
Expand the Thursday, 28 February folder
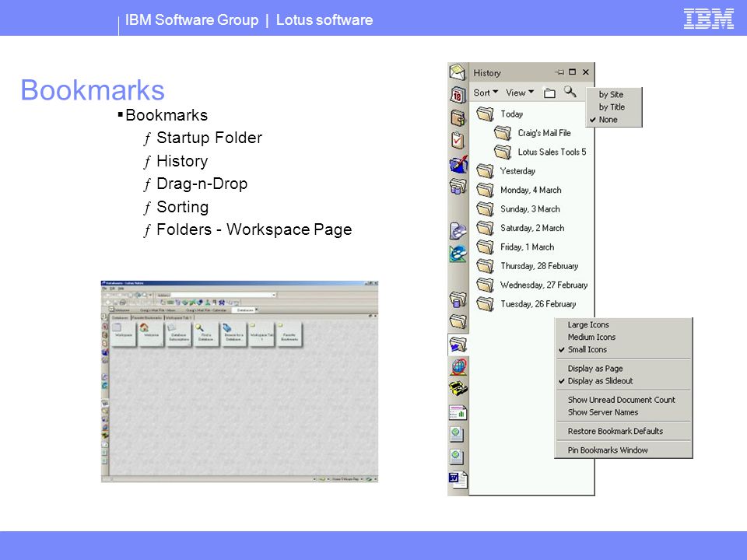pos(528,266)
